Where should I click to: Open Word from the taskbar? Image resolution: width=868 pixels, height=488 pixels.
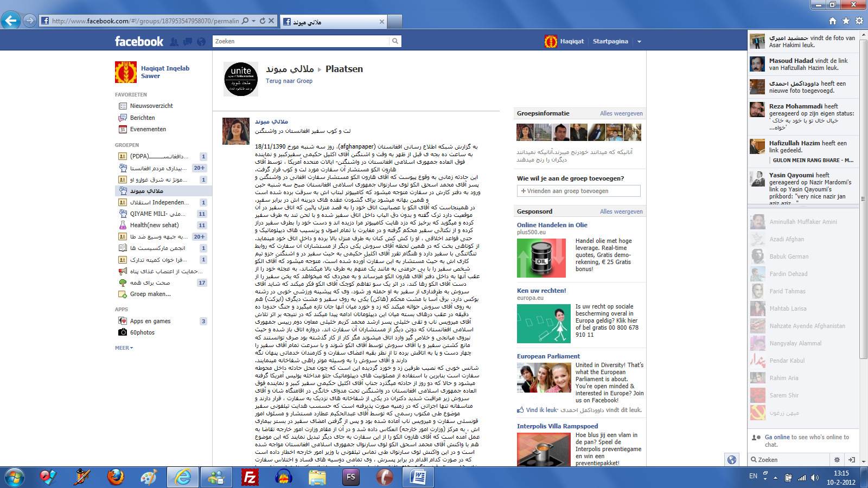418,477
